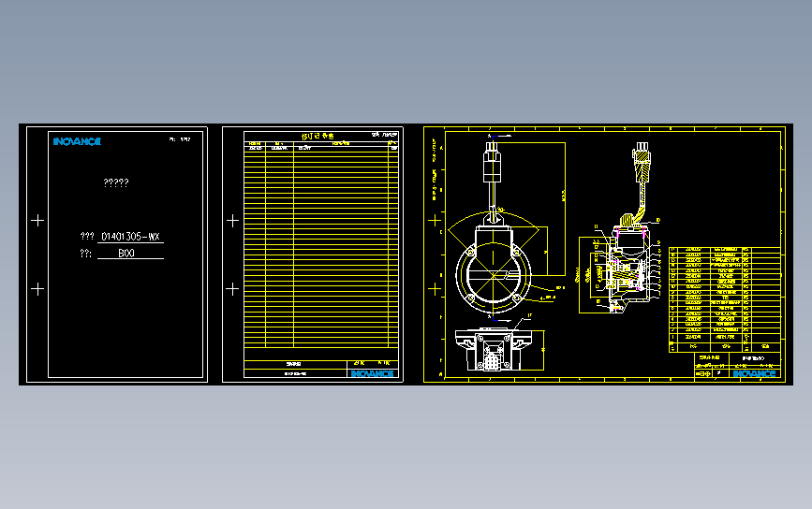812x509 pixels.
Task: Click the ????? title text on cover sheet
Action: pyautogui.click(x=116, y=182)
